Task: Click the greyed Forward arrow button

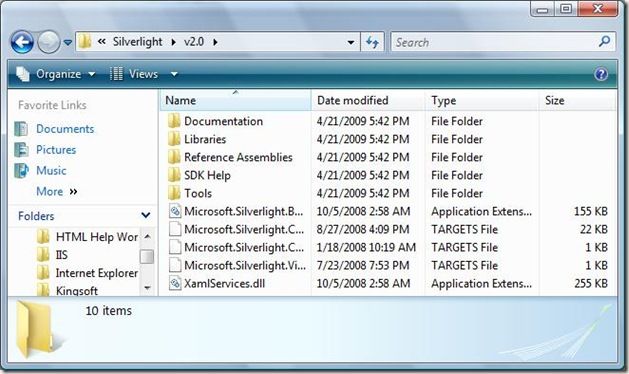Action: [x=49, y=42]
